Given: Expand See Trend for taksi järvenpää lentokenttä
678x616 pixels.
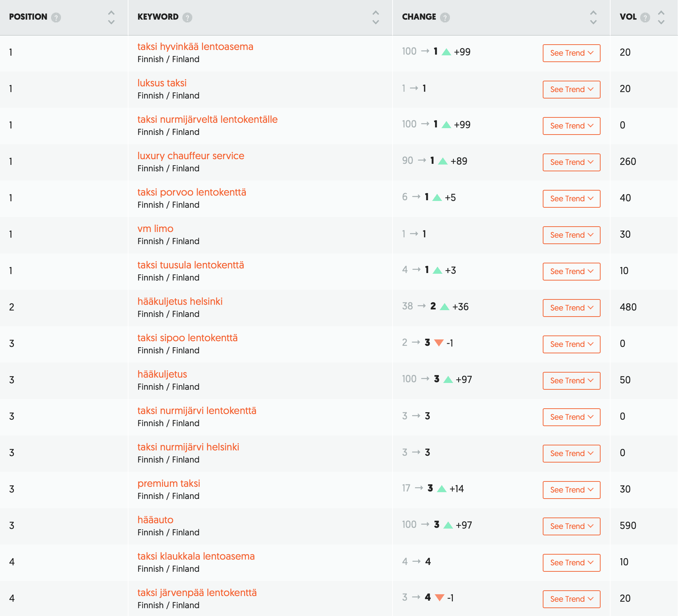Looking at the screenshot, I should (571, 599).
